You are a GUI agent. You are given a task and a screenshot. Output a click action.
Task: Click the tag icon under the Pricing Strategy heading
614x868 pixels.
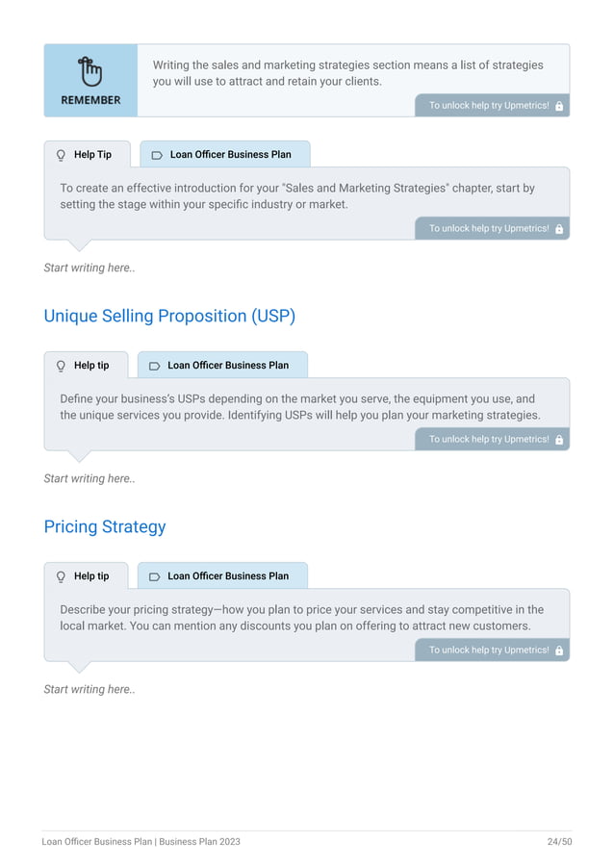(154, 576)
